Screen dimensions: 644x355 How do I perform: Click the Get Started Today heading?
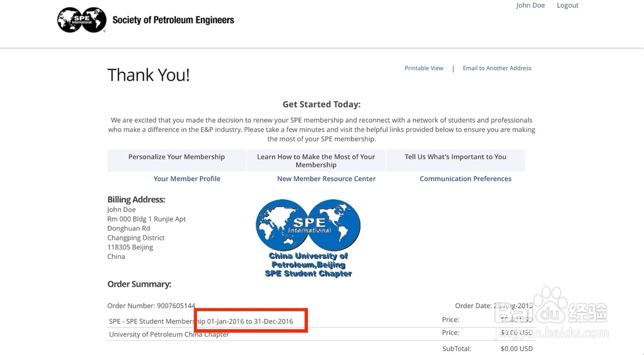(321, 104)
